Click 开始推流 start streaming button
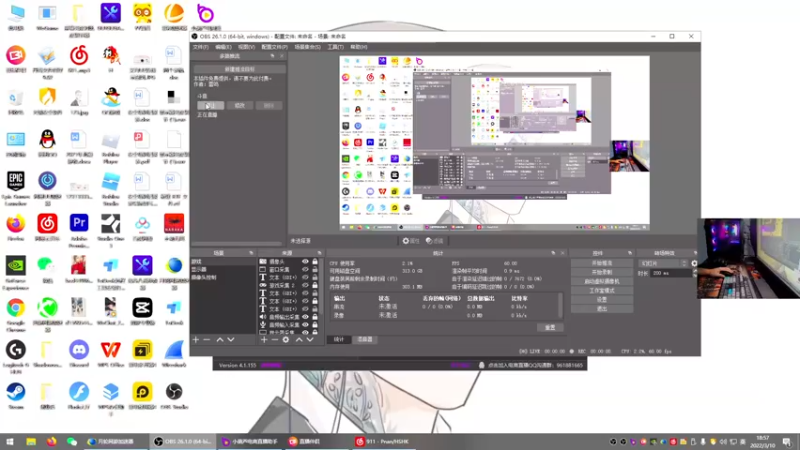 tap(602, 263)
